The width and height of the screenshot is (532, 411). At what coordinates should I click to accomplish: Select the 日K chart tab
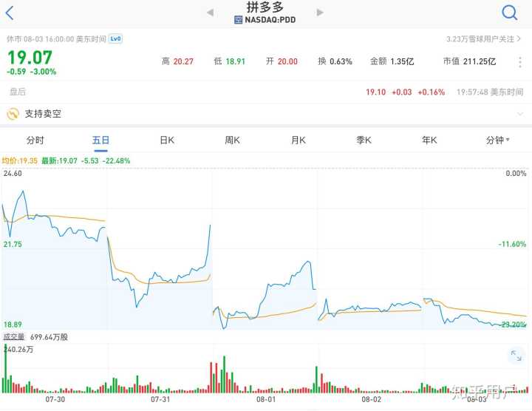pos(167,140)
